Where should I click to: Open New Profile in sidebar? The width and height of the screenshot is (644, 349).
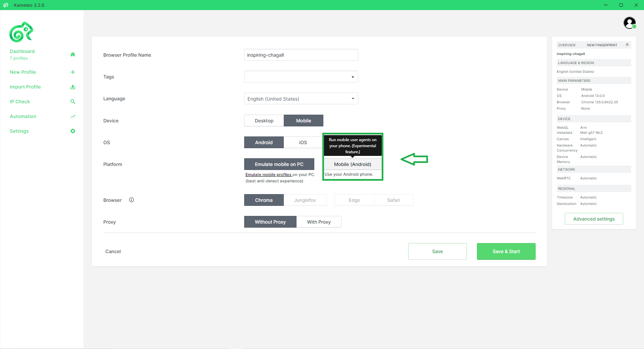pos(23,72)
